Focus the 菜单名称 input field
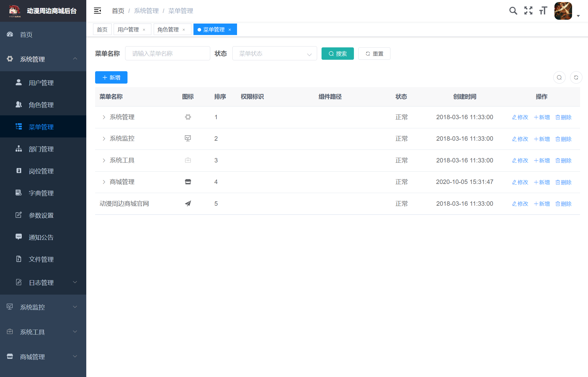The height and width of the screenshot is (377, 588). pyautogui.click(x=167, y=54)
